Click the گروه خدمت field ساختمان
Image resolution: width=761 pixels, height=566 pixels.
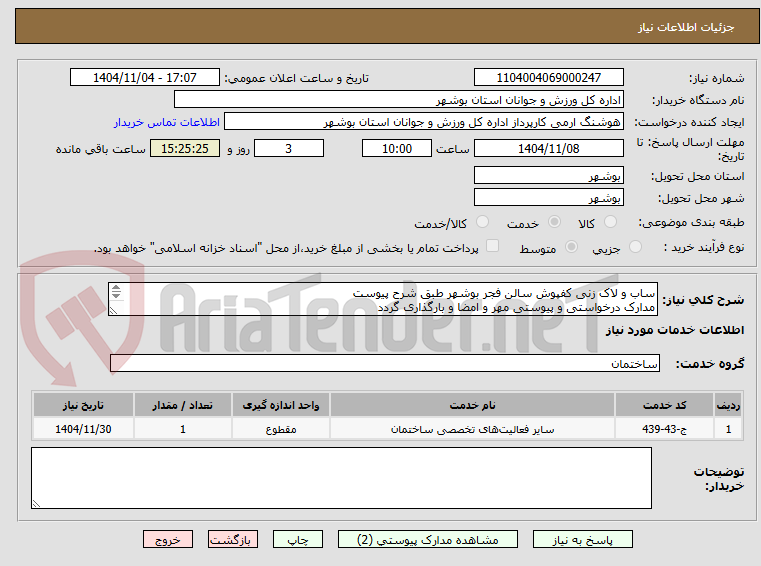tap(385, 363)
